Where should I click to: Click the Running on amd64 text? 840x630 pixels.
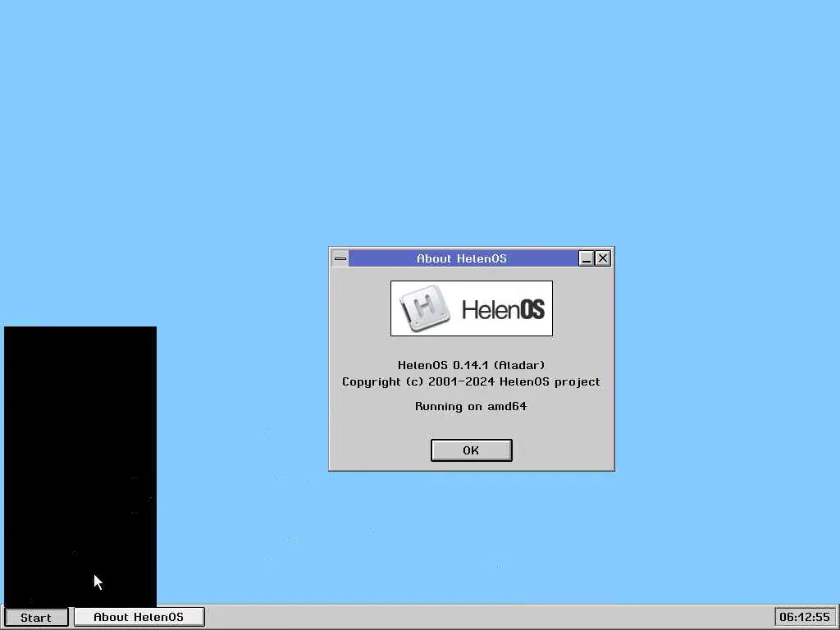point(472,407)
